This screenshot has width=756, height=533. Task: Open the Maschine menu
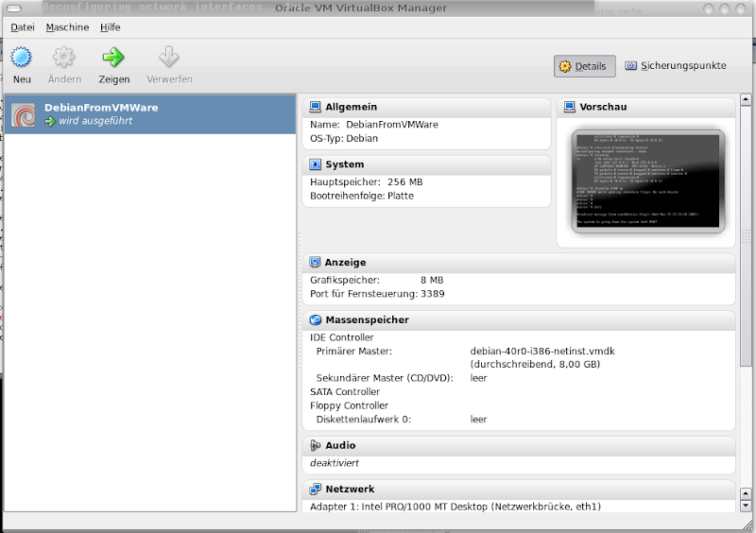[67, 27]
